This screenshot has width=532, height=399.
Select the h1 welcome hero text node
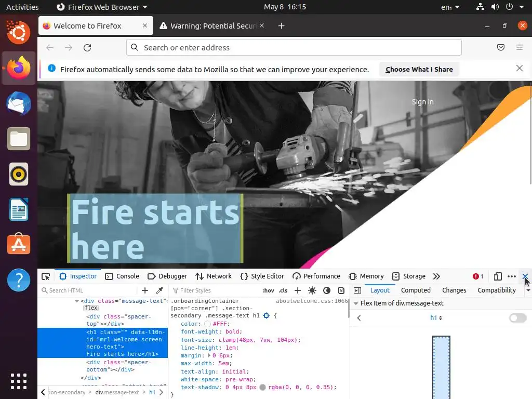pos(102,343)
